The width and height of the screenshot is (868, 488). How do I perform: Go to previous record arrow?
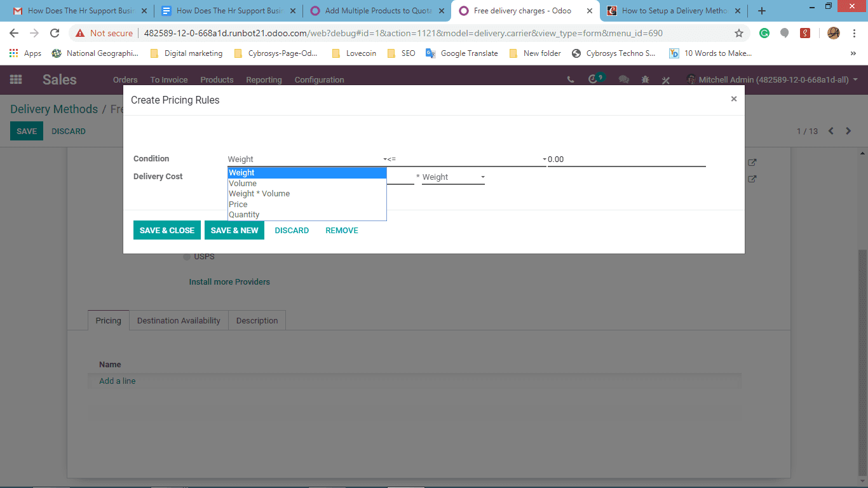click(831, 131)
